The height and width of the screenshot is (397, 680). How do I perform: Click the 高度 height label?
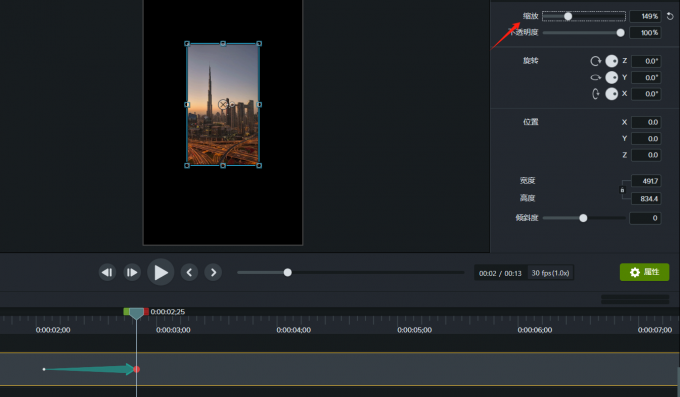click(528, 198)
